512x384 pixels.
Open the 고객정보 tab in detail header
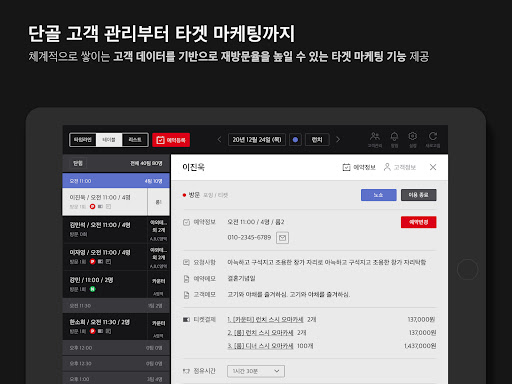[x=400, y=167]
